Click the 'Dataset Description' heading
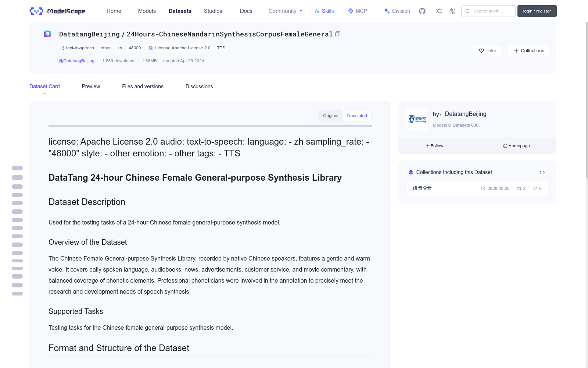The image size is (588, 368). point(87,202)
